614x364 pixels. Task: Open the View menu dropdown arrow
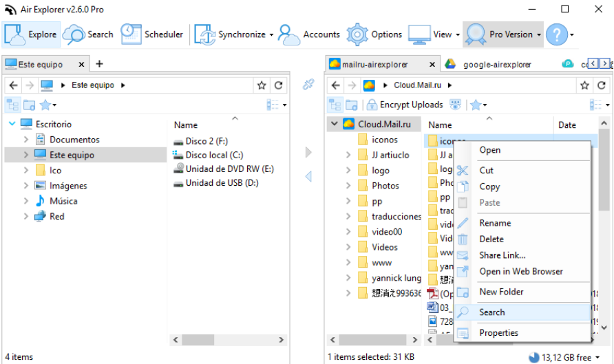(x=457, y=35)
